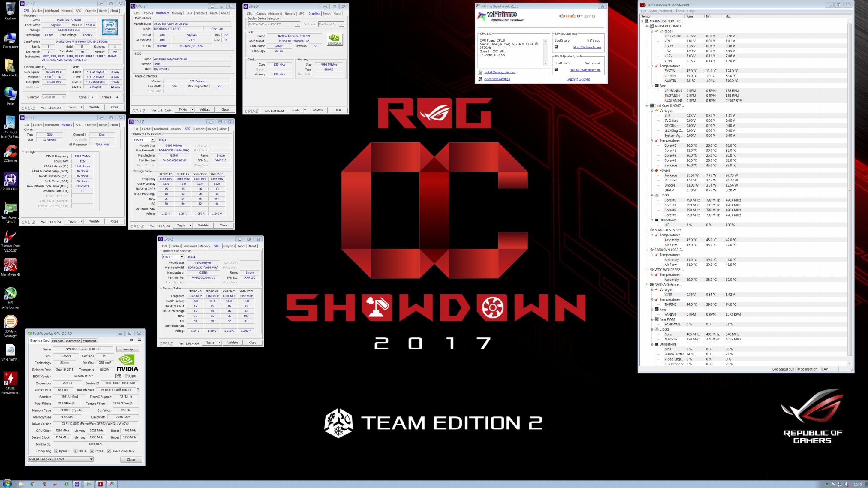Click the Run 32M Benchmark link in wPrime

tap(587, 47)
